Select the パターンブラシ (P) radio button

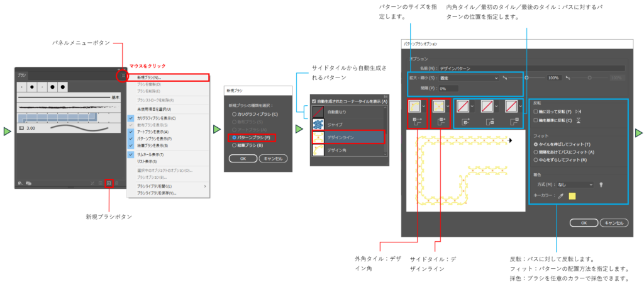point(235,137)
